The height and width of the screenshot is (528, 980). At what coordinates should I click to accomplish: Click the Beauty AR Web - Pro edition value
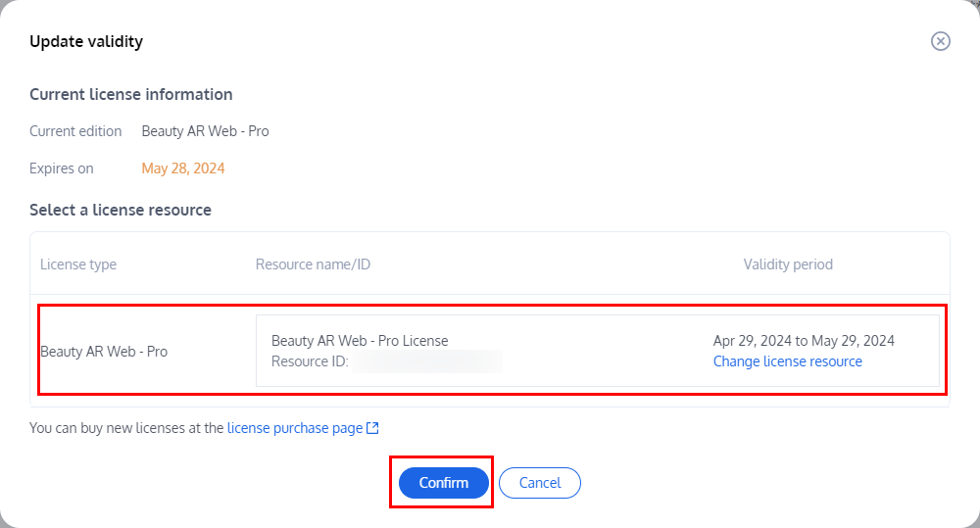(205, 131)
